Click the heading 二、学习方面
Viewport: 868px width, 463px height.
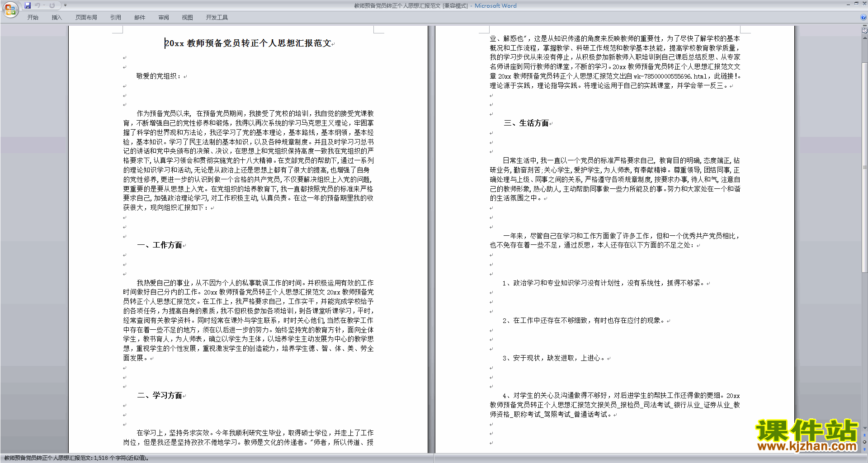160,396
